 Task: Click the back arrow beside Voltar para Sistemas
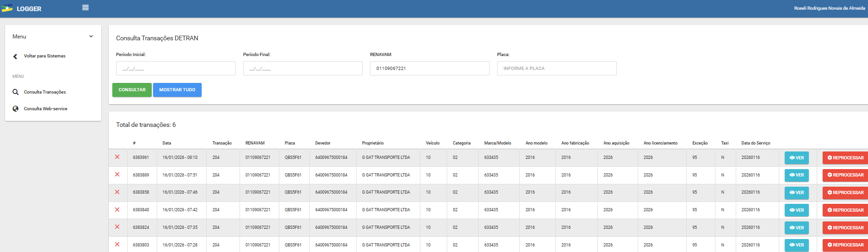click(x=15, y=57)
